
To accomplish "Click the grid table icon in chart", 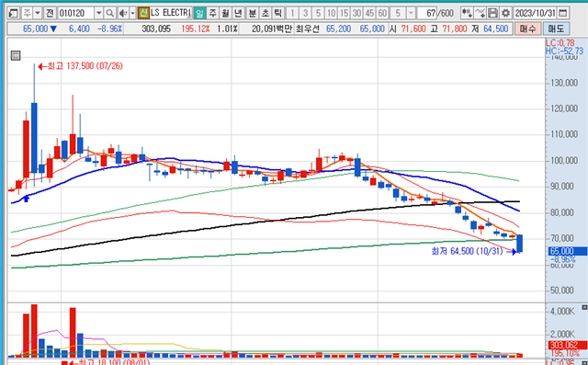I will click(x=16, y=56).
